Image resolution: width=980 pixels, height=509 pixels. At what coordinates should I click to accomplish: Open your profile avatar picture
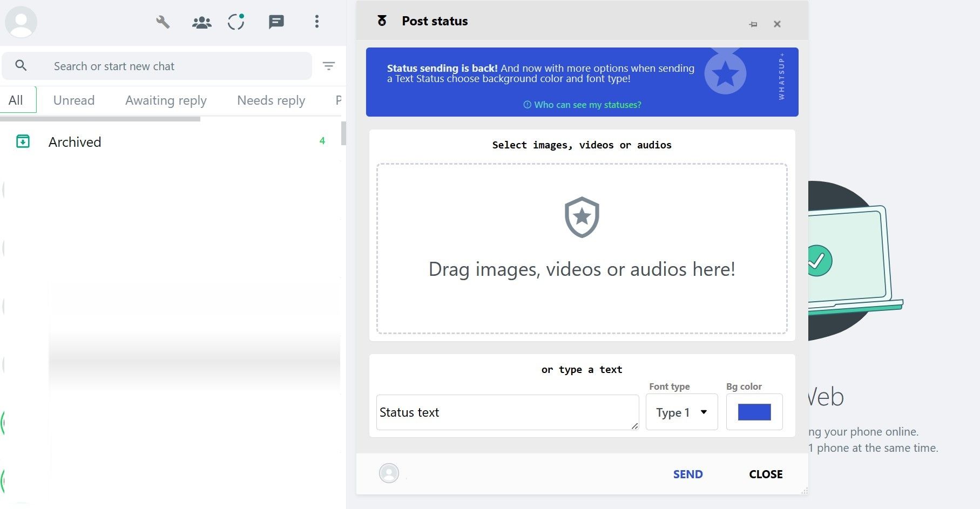22,22
